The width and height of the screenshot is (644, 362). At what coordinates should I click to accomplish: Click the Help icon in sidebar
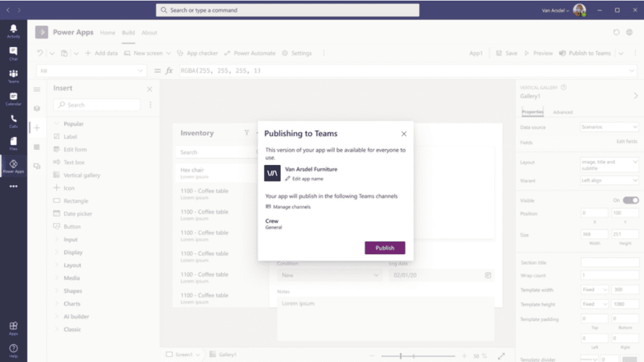point(13,351)
